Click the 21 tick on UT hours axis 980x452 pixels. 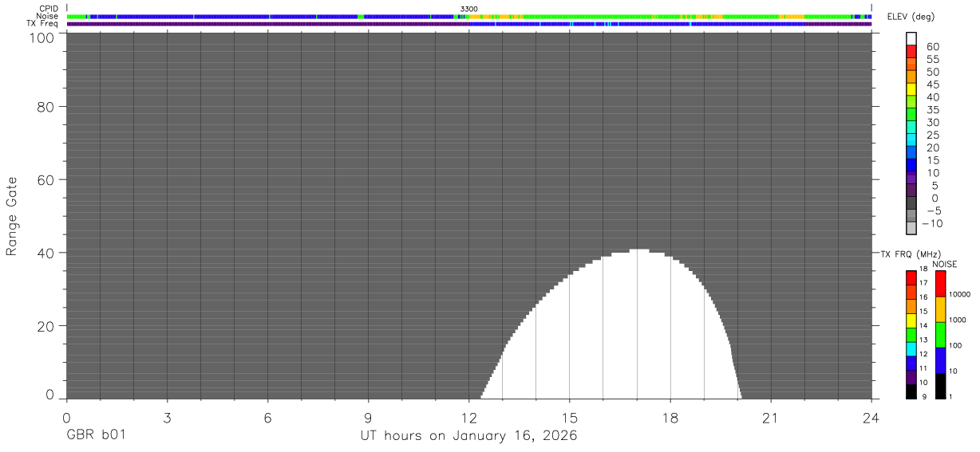coord(771,417)
